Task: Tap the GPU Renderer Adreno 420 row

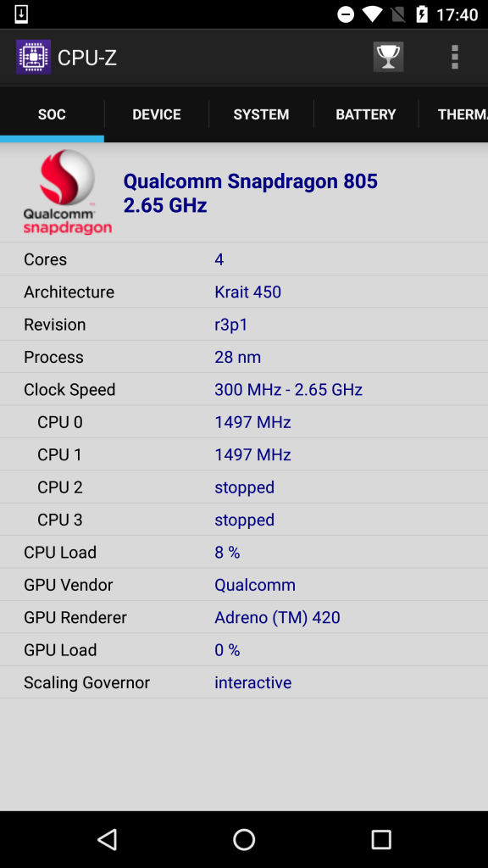Action: [244, 617]
